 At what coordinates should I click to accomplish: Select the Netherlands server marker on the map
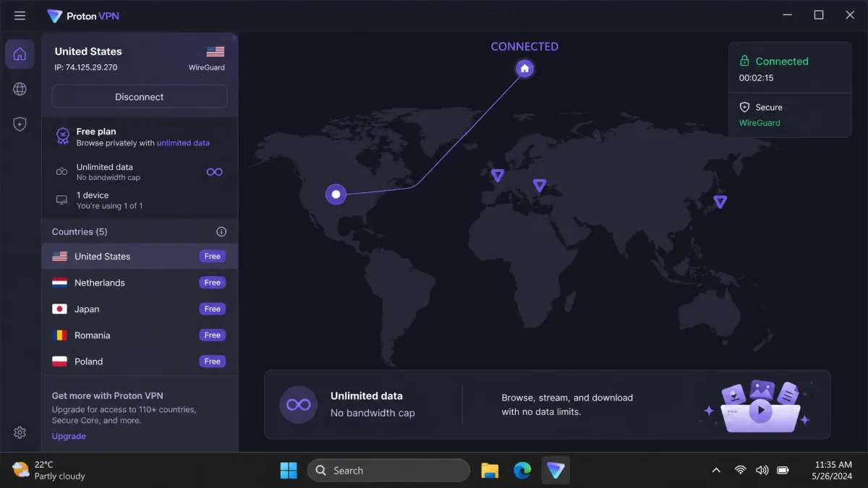[x=497, y=175]
